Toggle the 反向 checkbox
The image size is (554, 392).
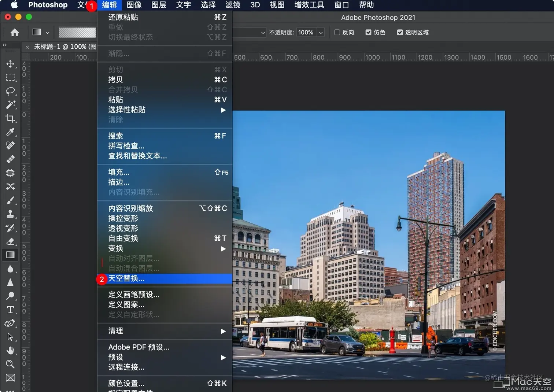[x=337, y=32]
